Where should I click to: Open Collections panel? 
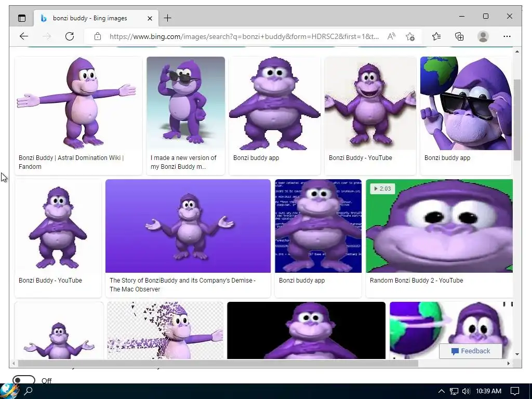point(459,36)
